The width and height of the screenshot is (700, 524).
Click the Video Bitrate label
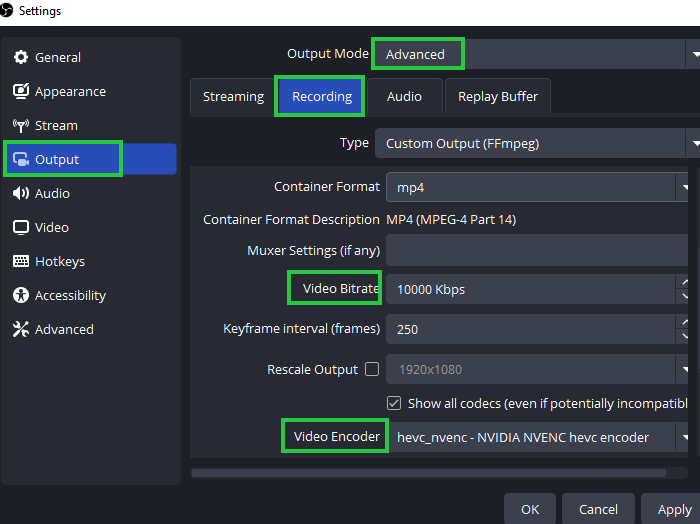point(341,288)
